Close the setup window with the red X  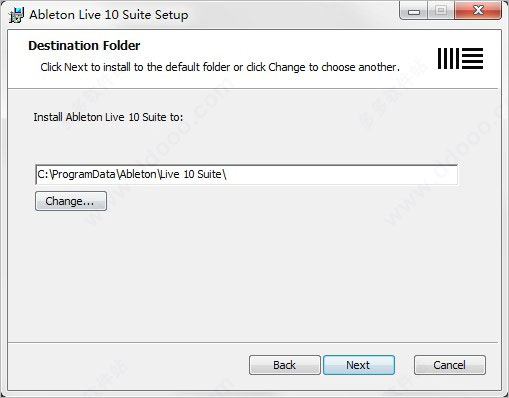point(478,11)
